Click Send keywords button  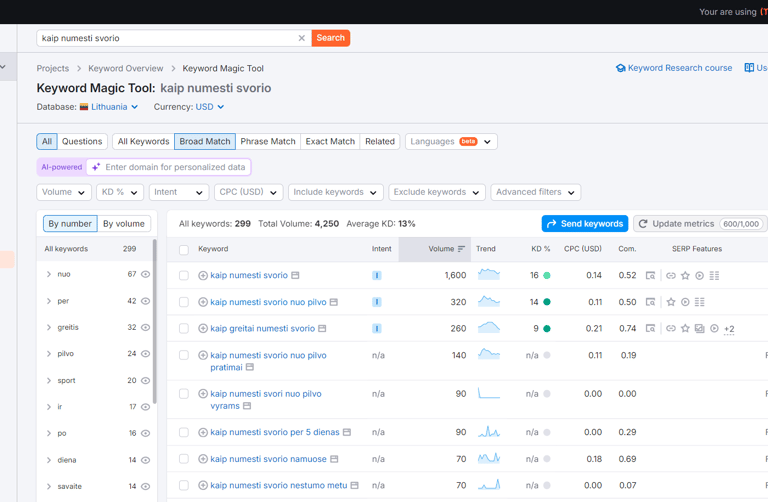pyautogui.click(x=585, y=224)
